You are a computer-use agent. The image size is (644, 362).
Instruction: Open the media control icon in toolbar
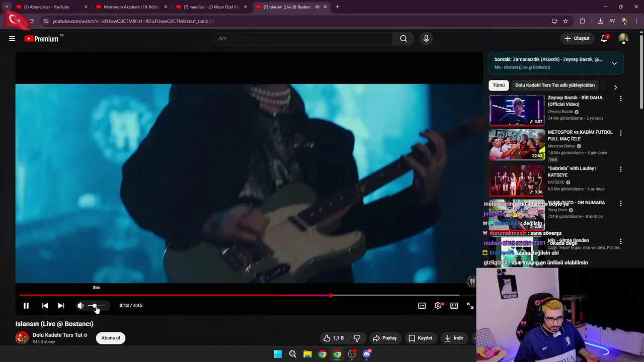tap(612, 21)
